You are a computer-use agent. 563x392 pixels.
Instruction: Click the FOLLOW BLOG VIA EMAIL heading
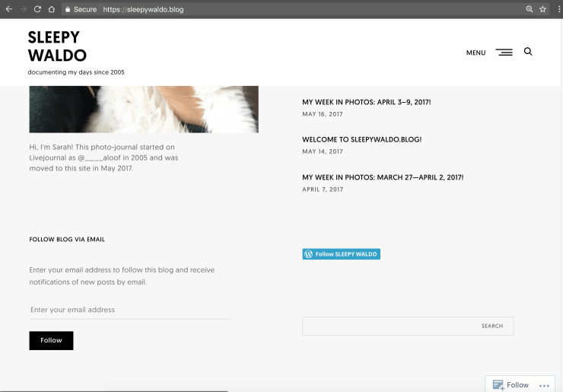pos(67,239)
